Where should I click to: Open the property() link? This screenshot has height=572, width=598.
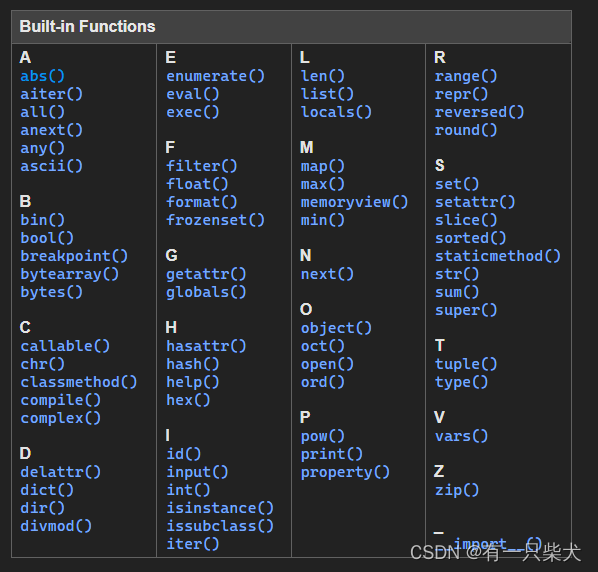pyautogui.click(x=345, y=472)
